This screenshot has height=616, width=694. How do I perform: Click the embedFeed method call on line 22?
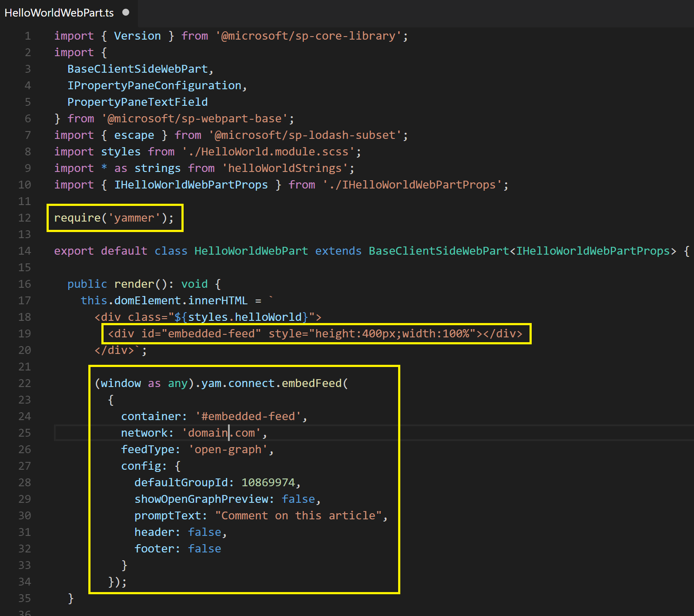coord(312,383)
